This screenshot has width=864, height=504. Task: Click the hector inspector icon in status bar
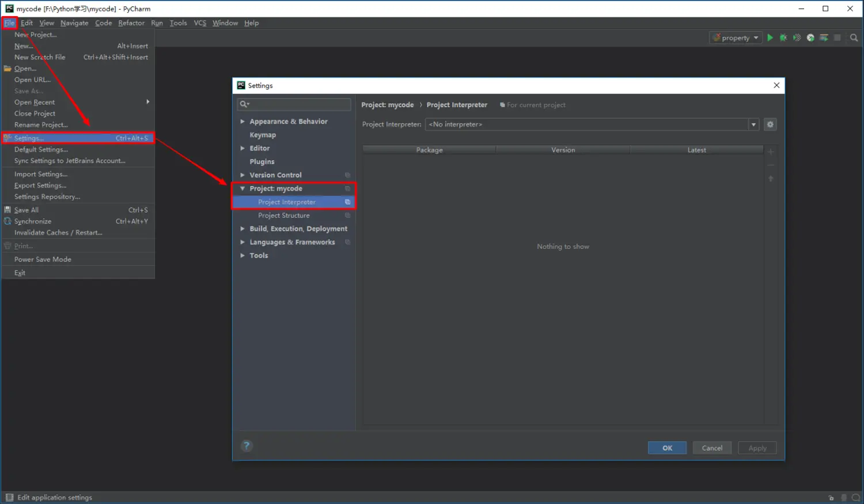[844, 498]
